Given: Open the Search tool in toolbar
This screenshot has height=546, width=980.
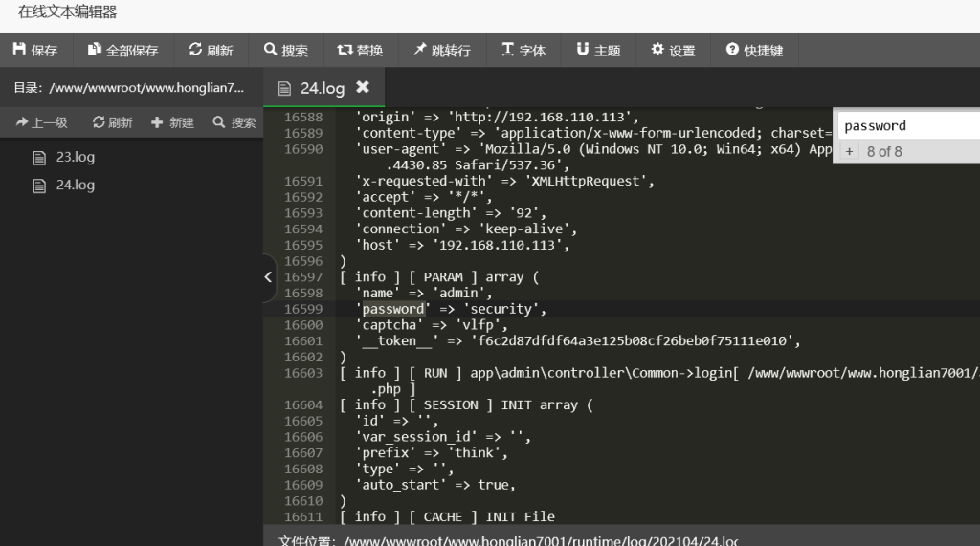Looking at the screenshot, I should 286,50.
